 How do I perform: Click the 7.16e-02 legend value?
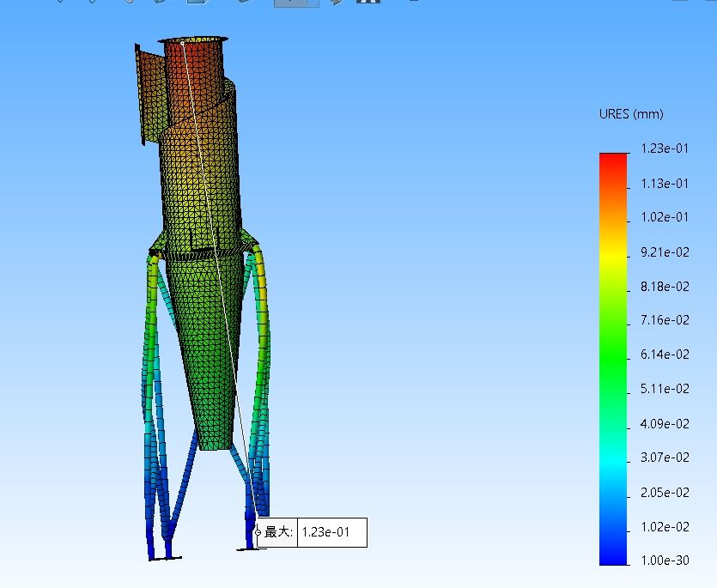click(x=665, y=320)
